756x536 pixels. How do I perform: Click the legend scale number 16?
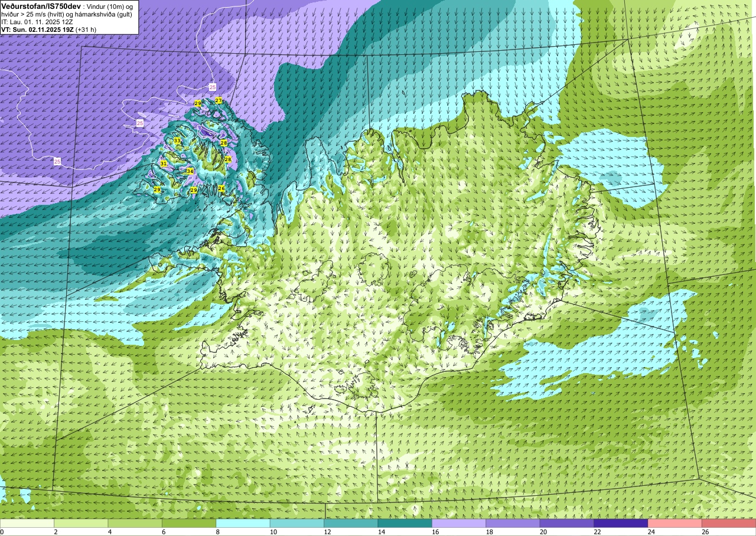click(435, 532)
